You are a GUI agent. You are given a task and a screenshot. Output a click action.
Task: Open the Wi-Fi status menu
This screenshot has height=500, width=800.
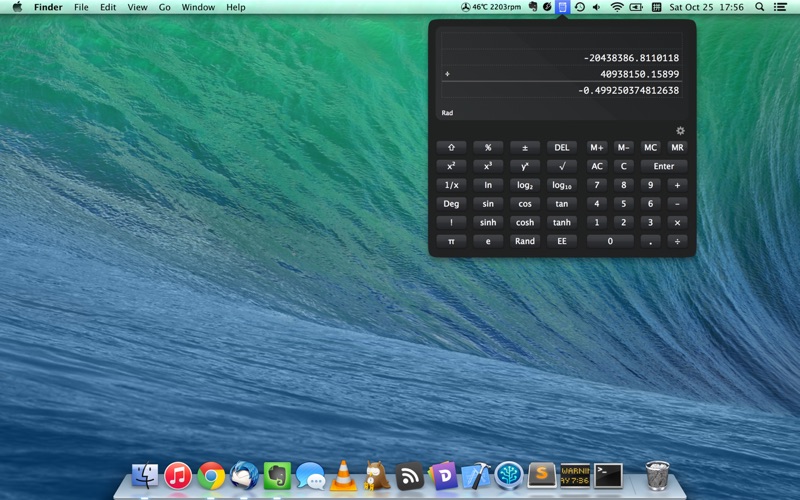tap(617, 7)
